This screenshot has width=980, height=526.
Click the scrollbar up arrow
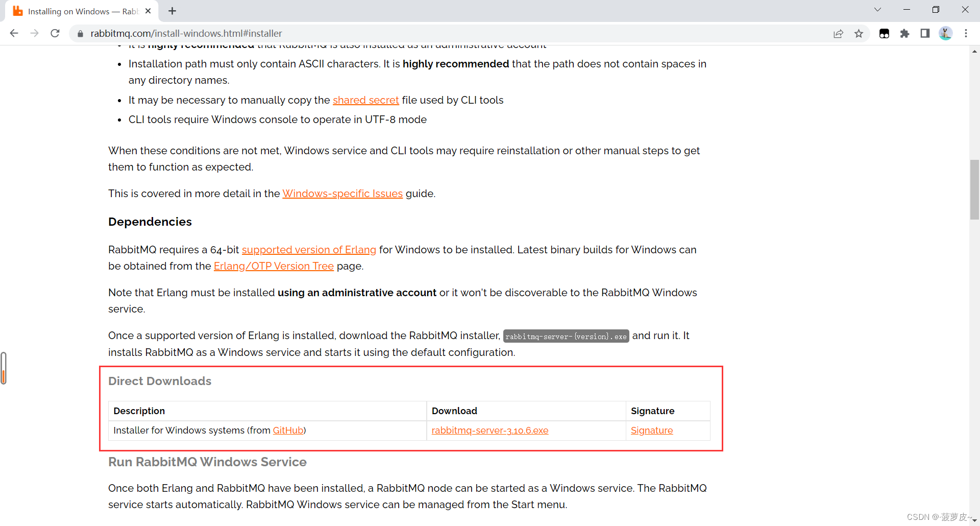click(974, 51)
